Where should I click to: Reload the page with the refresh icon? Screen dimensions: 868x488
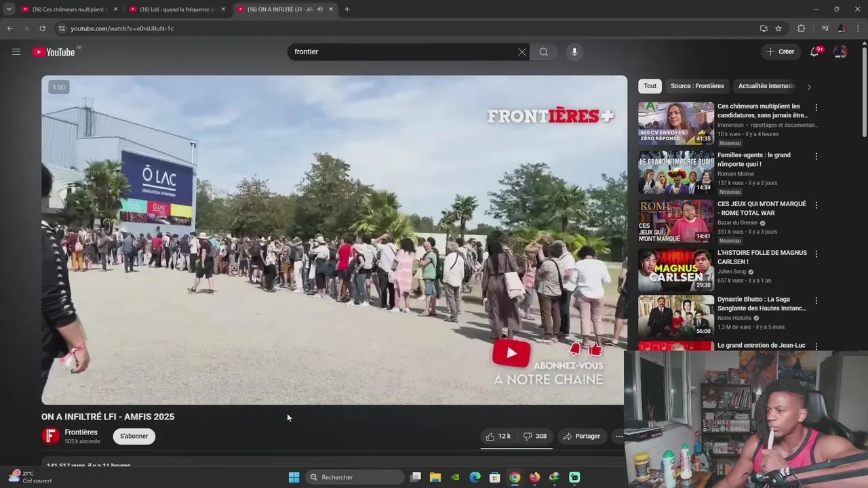(42, 28)
